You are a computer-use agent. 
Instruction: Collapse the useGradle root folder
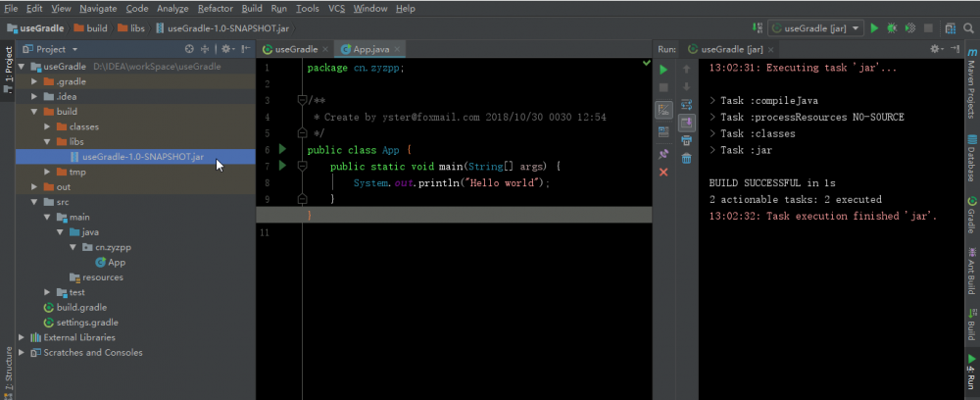tap(22, 67)
